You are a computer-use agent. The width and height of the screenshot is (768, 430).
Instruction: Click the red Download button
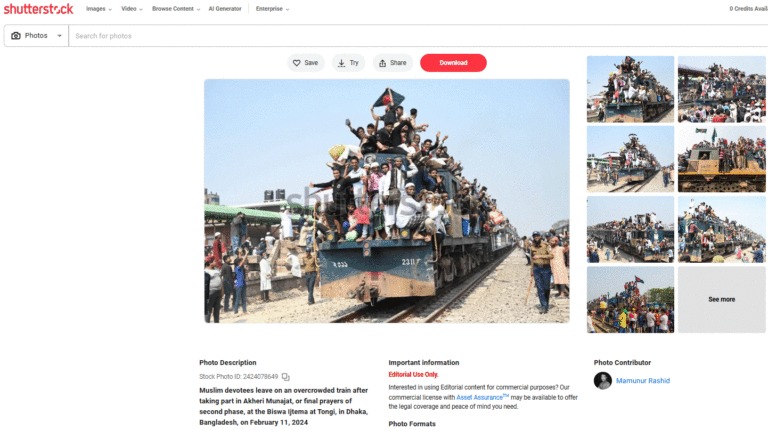pyautogui.click(x=453, y=63)
